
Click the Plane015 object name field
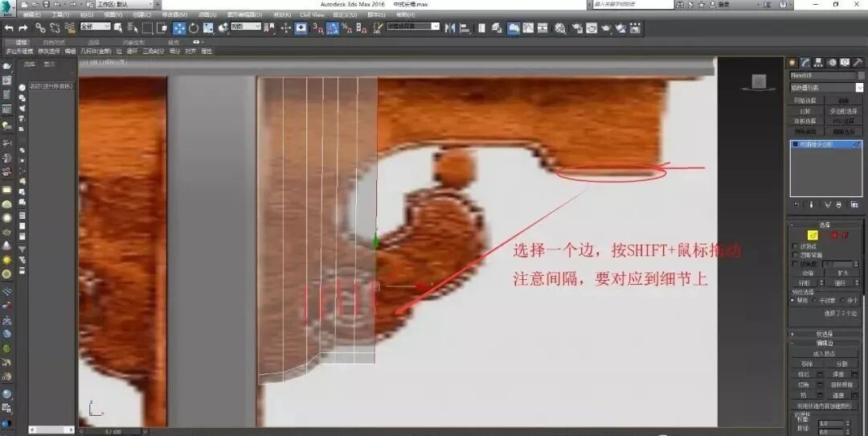pos(823,76)
